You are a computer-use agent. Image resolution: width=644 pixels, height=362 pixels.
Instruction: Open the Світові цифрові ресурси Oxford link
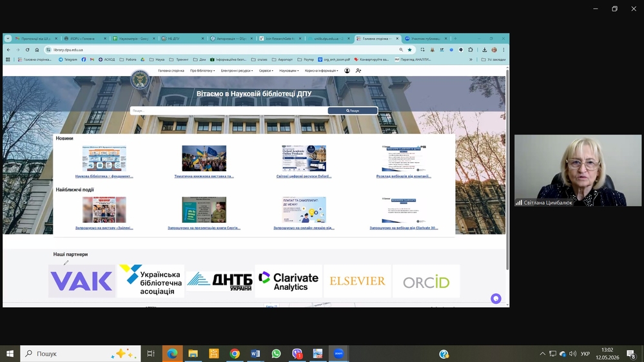tap(304, 176)
